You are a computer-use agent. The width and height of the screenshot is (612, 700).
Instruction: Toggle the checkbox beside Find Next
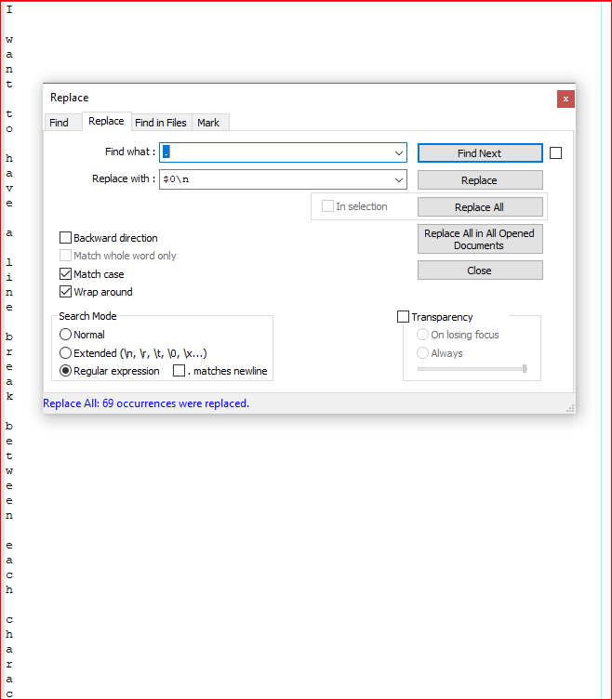pyautogui.click(x=555, y=153)
